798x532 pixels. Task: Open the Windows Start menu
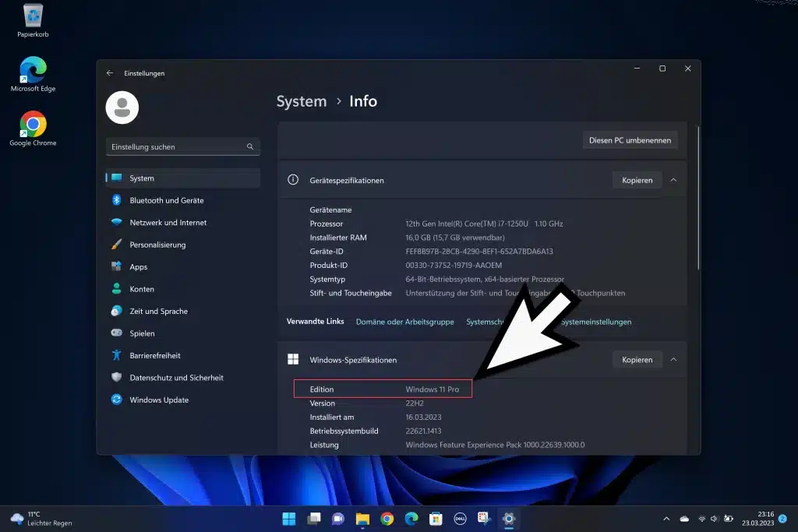coord(289,519)
